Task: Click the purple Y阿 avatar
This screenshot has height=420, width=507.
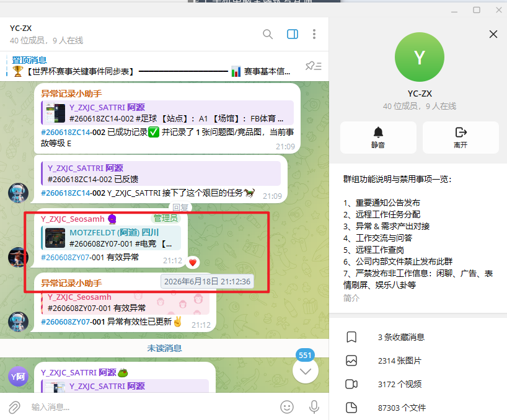Action: point(18,377)
